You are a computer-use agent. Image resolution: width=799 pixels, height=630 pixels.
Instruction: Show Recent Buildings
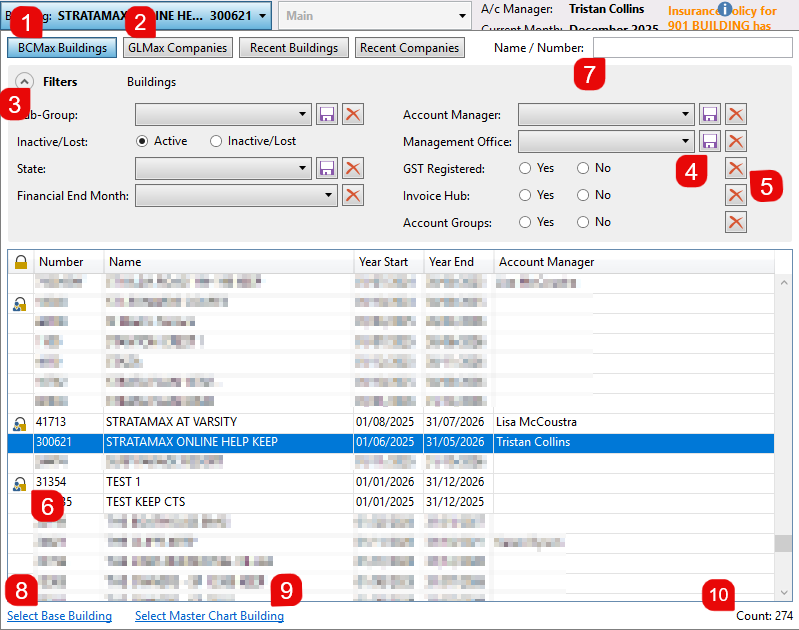point(294,48)
